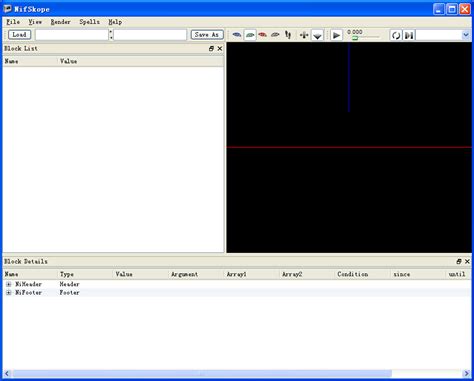Click the switch animation skip icon
This screenshot has height=381, width=474.
point(409,35)
